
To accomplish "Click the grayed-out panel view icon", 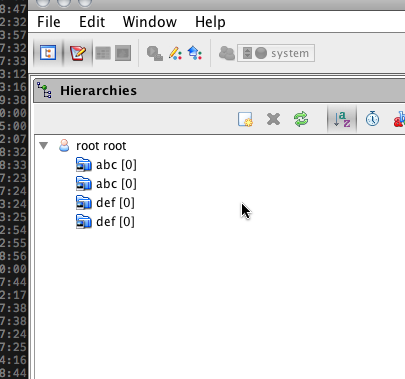I will click(123, 53).
